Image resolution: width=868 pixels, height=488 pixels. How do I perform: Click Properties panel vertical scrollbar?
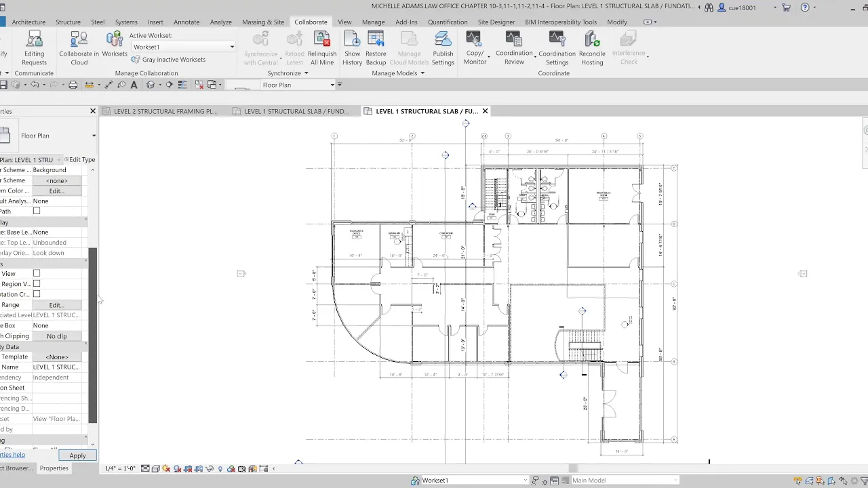93,335
